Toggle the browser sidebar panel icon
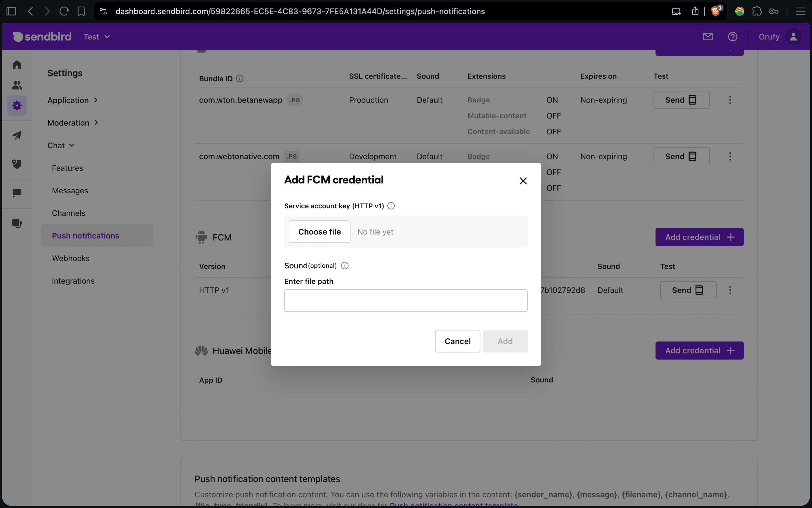812x508 pixels. pyautogui.click(x=11, y=11)
